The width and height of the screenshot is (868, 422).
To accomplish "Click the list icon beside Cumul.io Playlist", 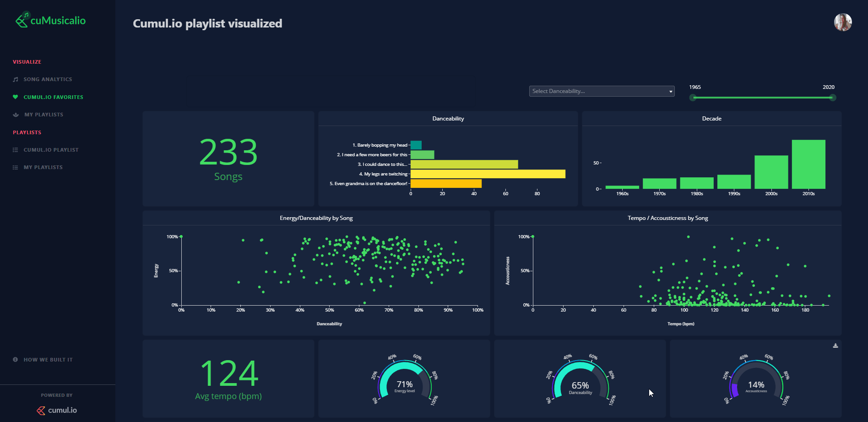I will click(16, 150).
